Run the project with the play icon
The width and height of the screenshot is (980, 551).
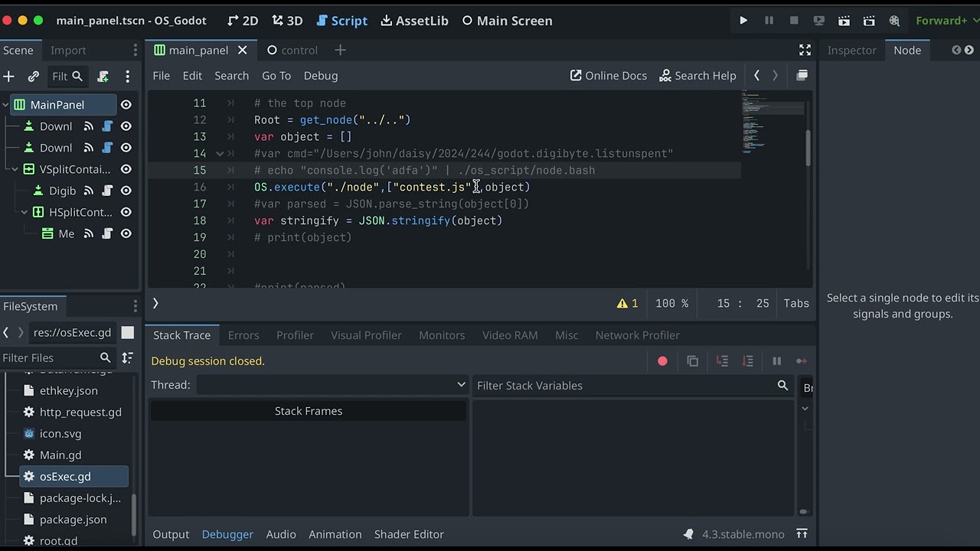tap(743, 21)
